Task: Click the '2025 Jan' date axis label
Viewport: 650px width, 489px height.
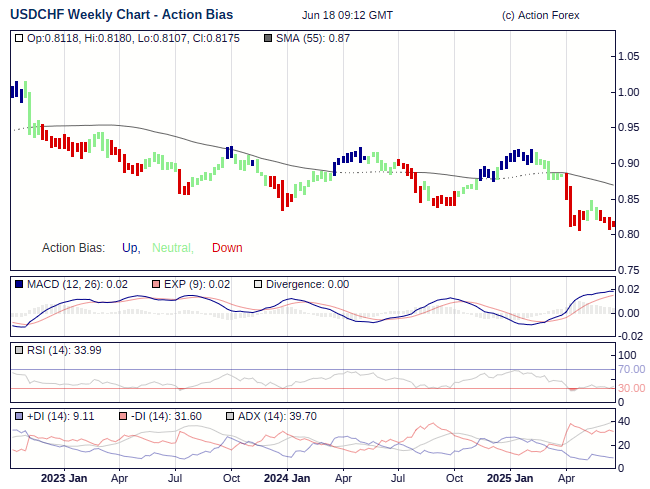Action: [x=506, y=478]
